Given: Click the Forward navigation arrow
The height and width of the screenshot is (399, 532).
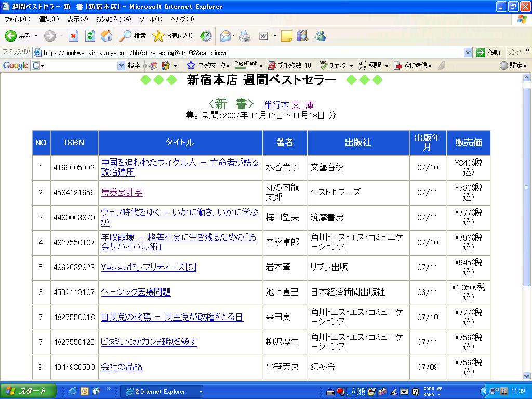Looking at the screenshot, I should coord(50,36).
